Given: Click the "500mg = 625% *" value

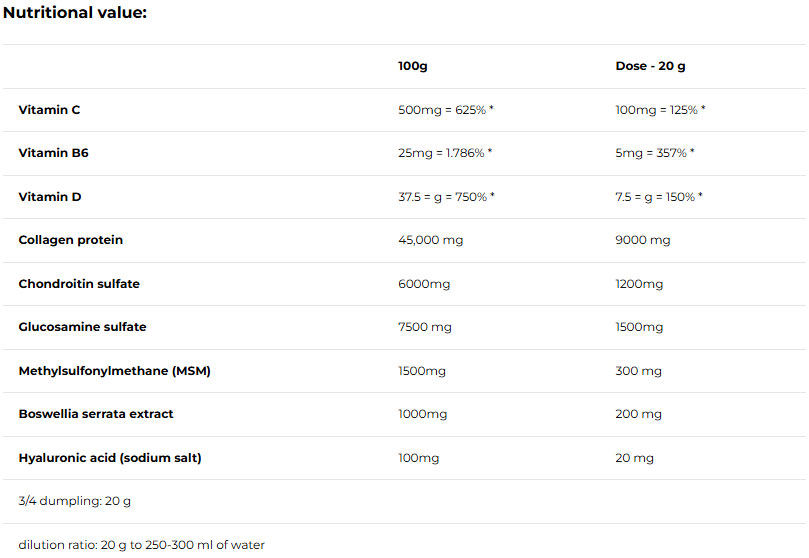Looking at the screenshot, I should (x=445, y=110).
